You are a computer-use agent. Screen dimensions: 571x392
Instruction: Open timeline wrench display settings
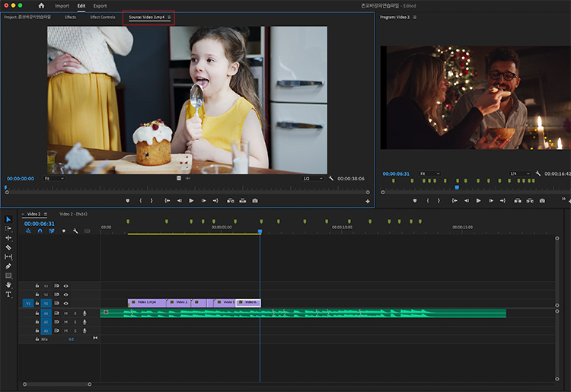click(x=75, y=231)
